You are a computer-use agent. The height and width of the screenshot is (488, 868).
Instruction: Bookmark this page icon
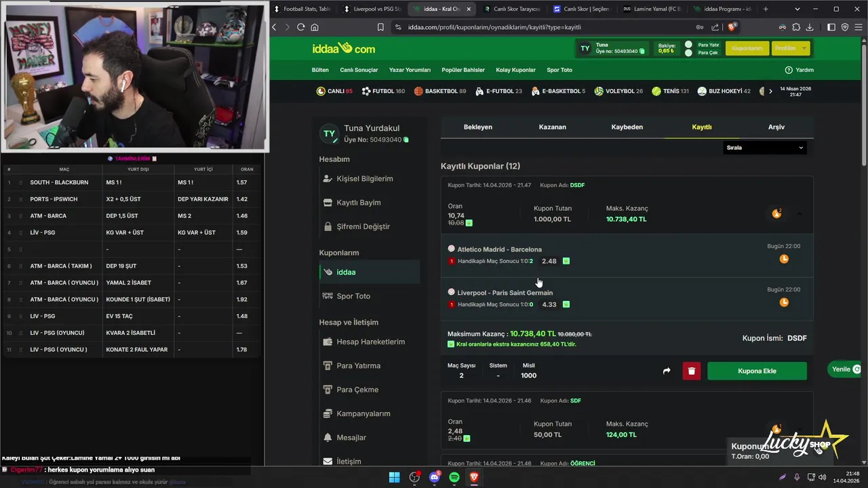click(380, 27)
